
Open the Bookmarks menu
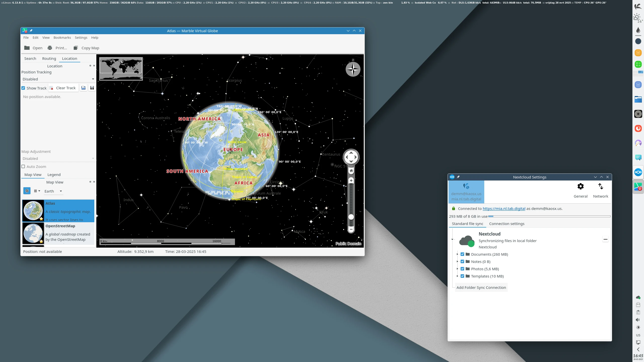click(62, 37)
